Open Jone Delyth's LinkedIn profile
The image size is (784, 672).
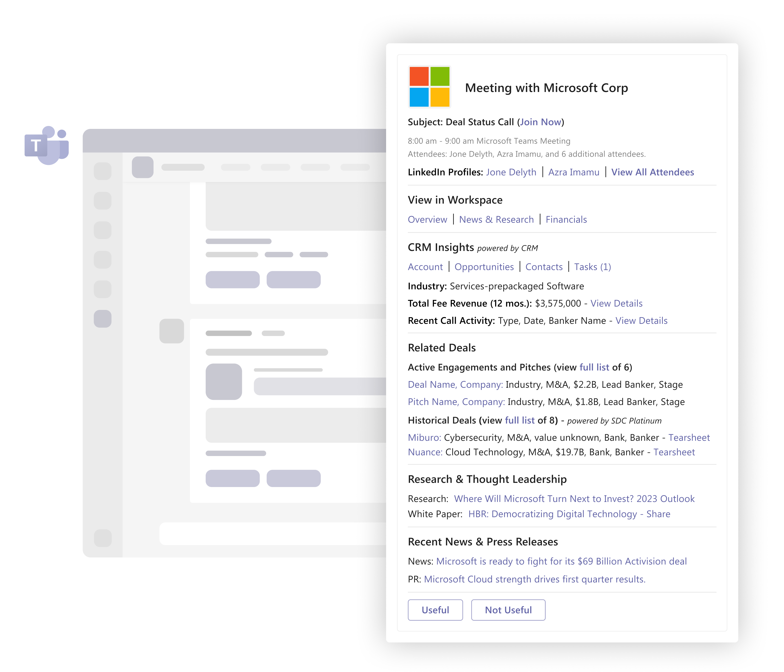511,172
